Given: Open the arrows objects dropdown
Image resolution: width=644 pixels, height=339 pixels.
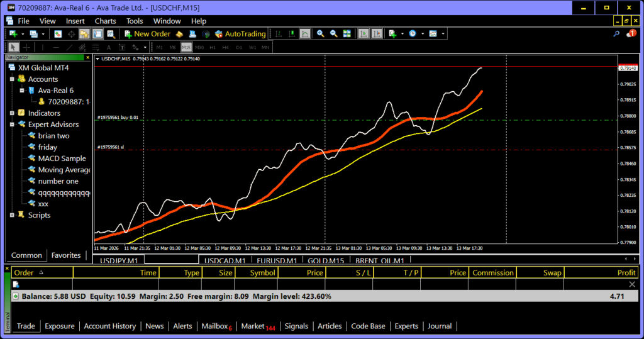Looking at the screenshot, I should (x=145, y=47).
